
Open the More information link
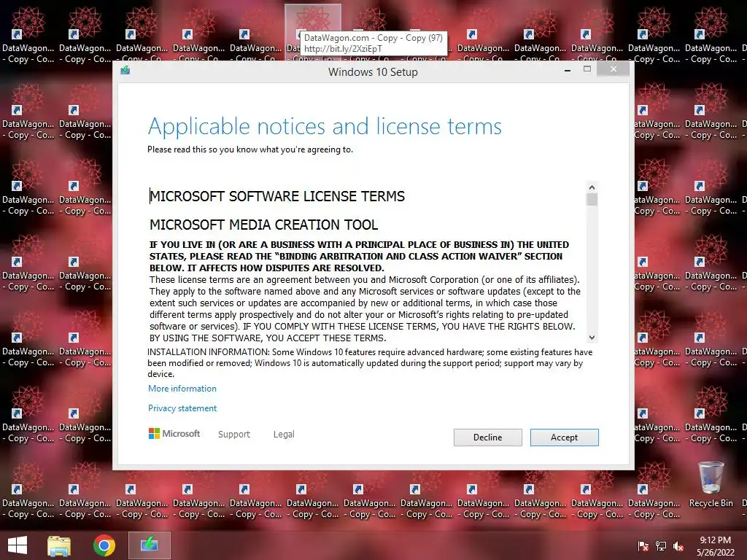[x=182, y=388]
